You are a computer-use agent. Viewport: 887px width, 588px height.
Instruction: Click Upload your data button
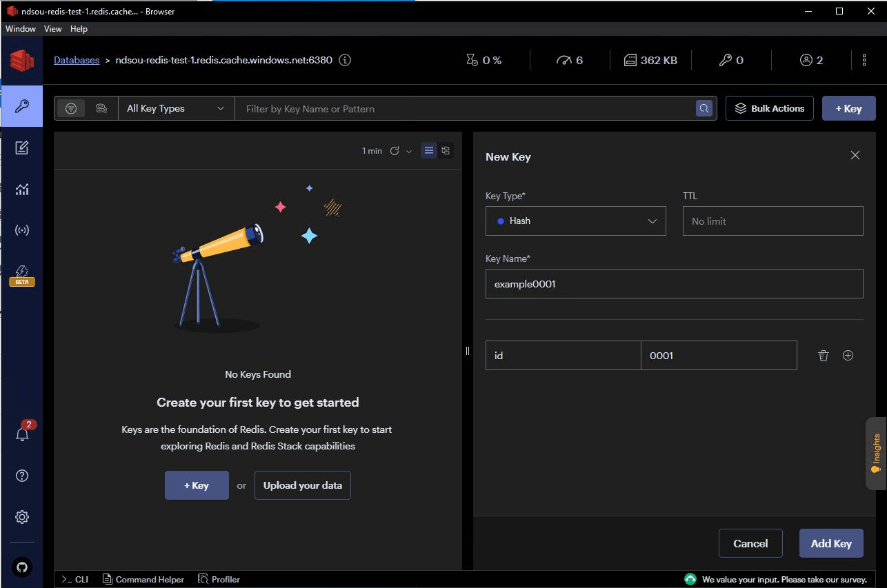tap(303, 485)
